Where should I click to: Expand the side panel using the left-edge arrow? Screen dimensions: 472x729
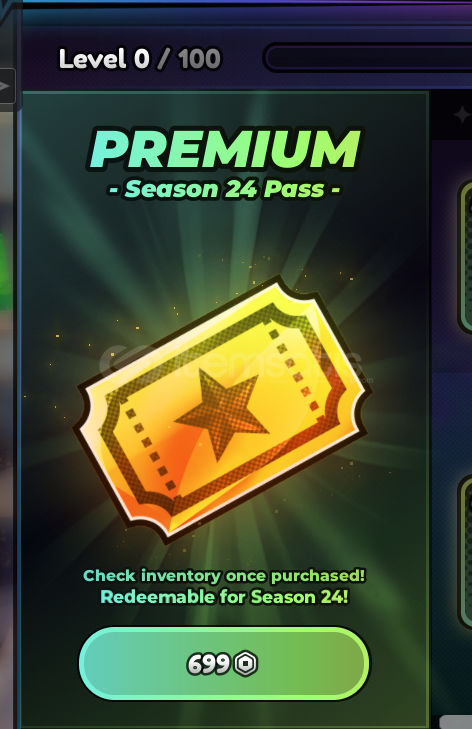[x=7, y=86]
